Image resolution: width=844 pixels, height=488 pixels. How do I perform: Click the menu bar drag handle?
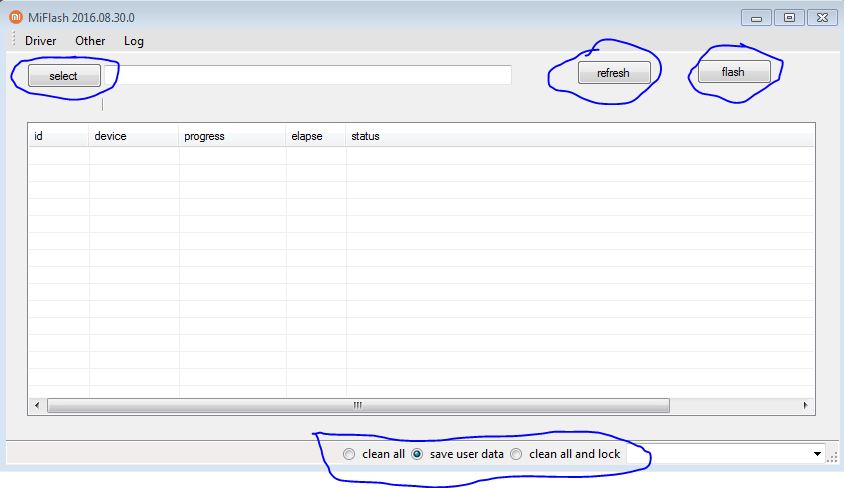click(13, 39)
